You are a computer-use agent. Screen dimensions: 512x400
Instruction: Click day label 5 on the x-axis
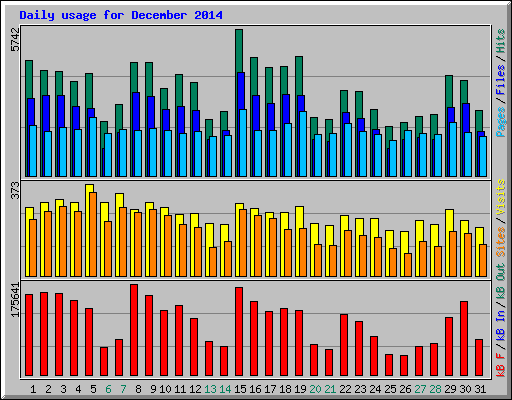(93, 389)
